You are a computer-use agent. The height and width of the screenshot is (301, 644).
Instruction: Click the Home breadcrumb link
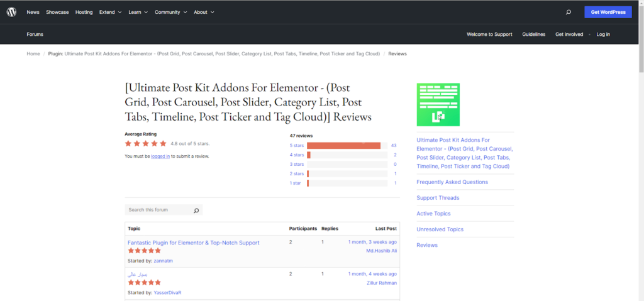[33, 53]
